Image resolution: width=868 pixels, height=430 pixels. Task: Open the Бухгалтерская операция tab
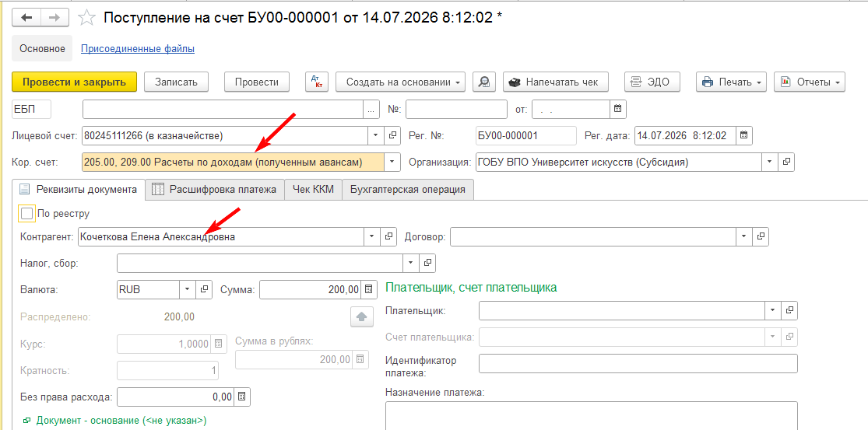pos(408,190)
